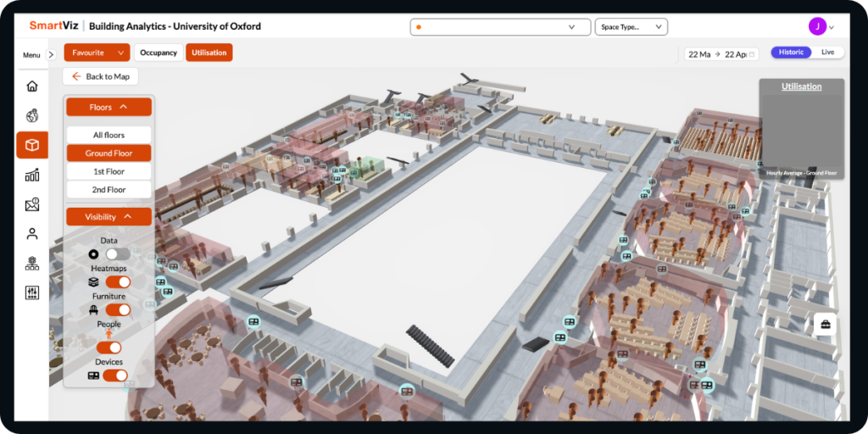Image resolution: width=868 pixels, height=434 pixels.
Task: Open the Home icon in sidebar
Action: tap(32, 86)
